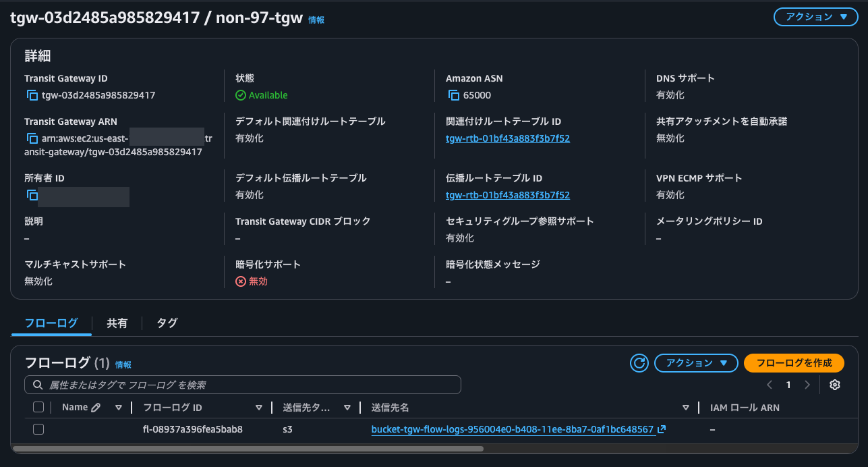The height and width of the screenshot is (467, 868).
Task: Select all flow logs header checkbox
Action: coord(38,407)
